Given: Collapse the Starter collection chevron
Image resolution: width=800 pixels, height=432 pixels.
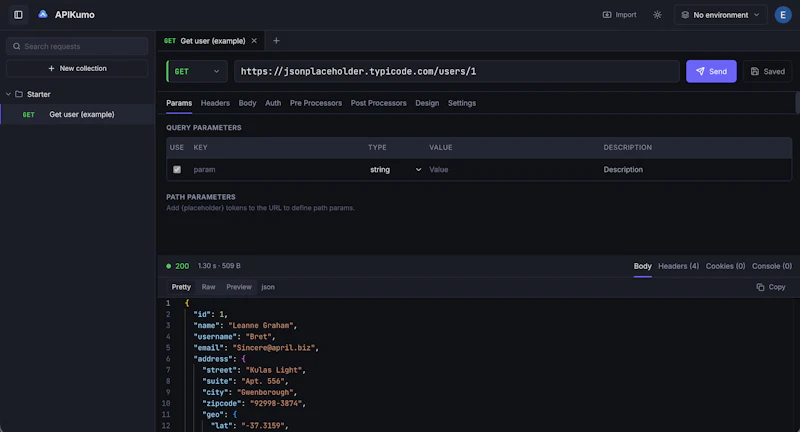Looking at the screenshot, I should click(x=8, y=94).
